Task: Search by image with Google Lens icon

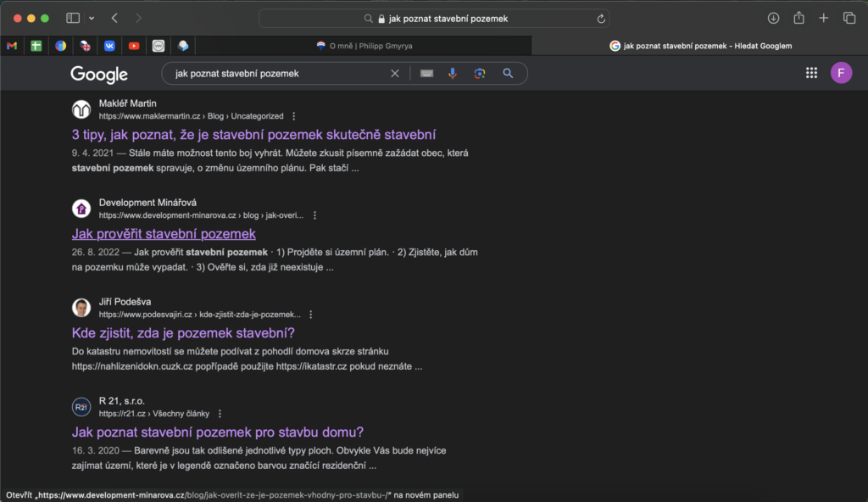Action: tap(480, 74)
